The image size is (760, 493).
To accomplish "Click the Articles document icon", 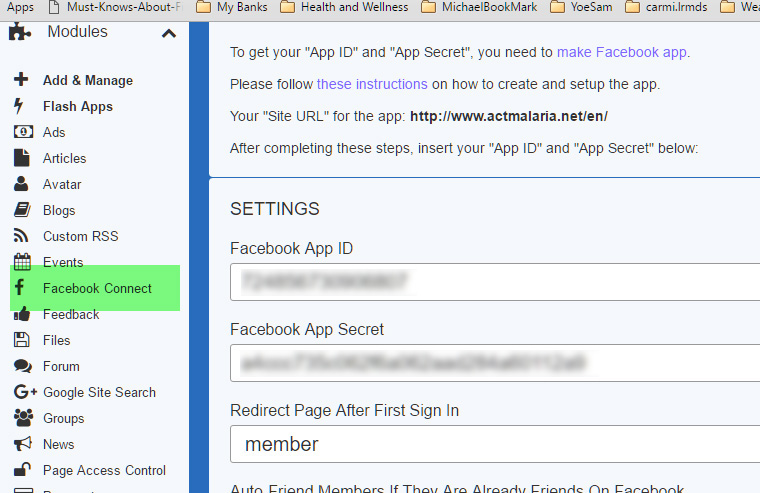I will (22, 158).
